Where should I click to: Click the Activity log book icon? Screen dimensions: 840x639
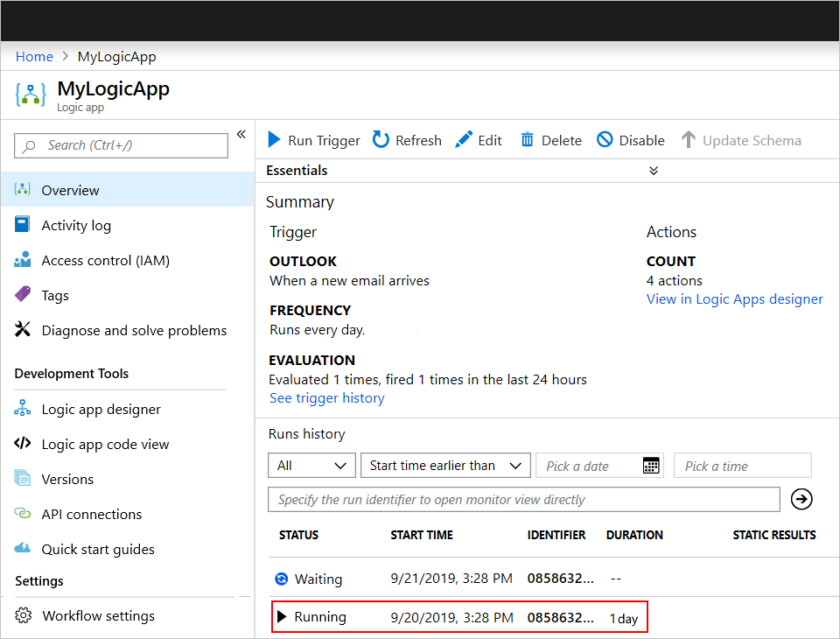coord(22,224)
